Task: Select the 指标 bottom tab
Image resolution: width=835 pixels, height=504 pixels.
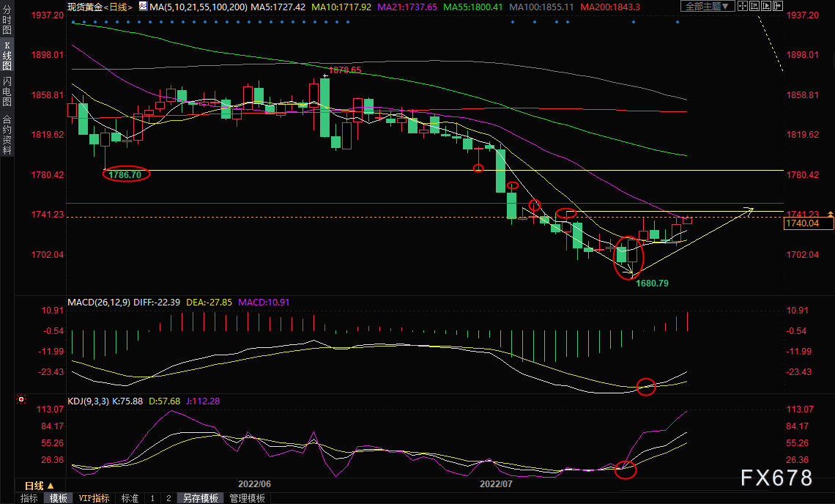Action: [x=29, y=498]
